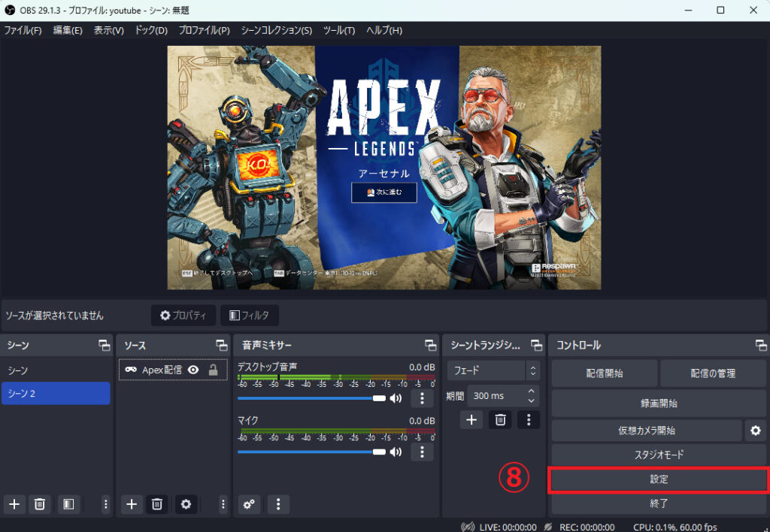Add a transition with the plus icon

point(471,419)
